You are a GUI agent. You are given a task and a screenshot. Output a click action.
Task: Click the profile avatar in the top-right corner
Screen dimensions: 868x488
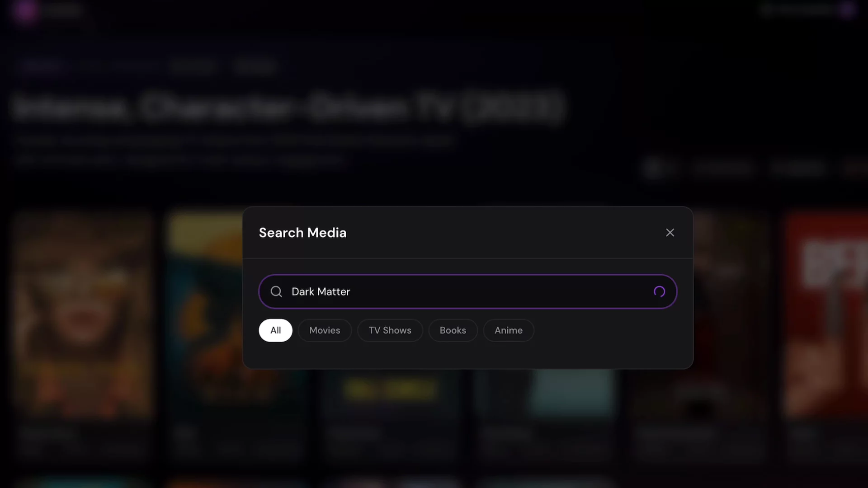(x=849, y=10)
